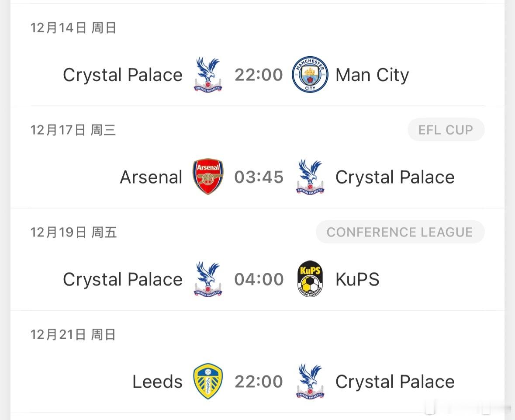The height and width of the screenshot is (420, 515).
Task: Select the Arsenal team name
Action: 151,177
